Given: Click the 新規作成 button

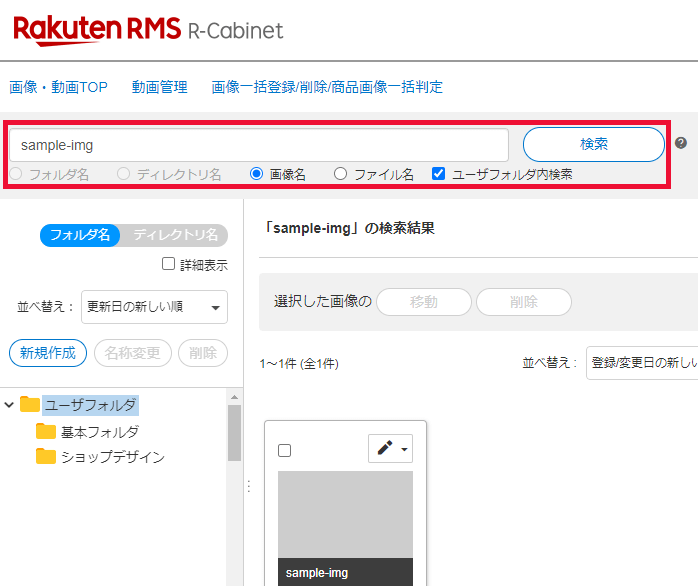Looking at the screenshot, I should [x=48, y=352].
